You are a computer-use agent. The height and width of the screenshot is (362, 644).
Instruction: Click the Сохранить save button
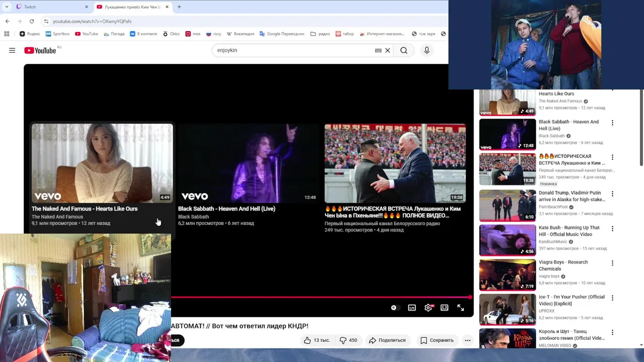point(437,340)
